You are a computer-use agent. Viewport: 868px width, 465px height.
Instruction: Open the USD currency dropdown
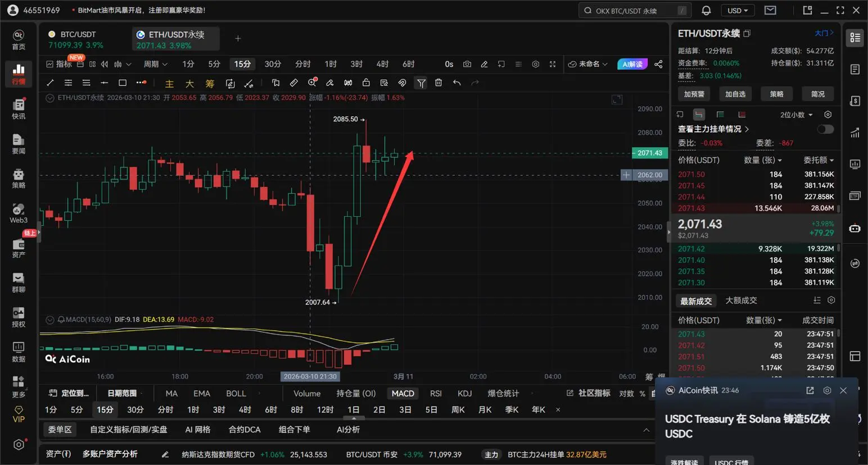point(738,11)
